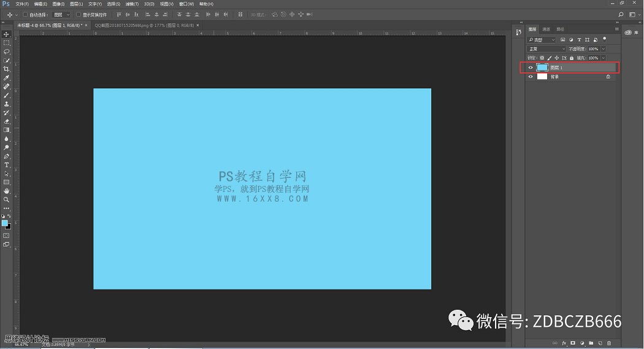
Task: Select the History Brush tool
Action: pyautogui.click(x=6, y=112)
